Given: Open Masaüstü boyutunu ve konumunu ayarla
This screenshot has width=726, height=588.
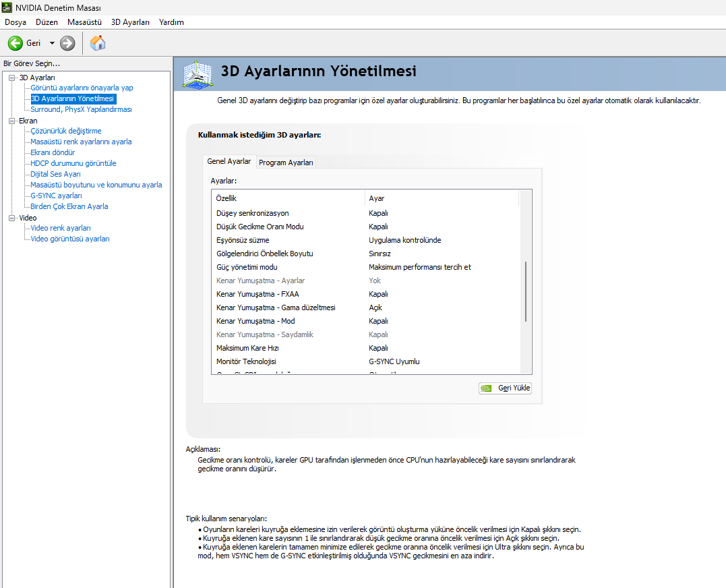Looking at the screenshot, I should tap(96, 185).
